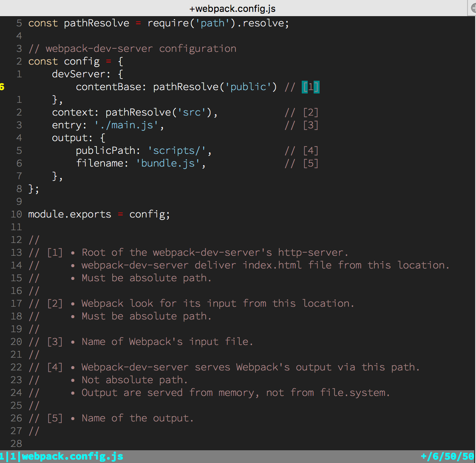Click the require('path') call

point(193,23)
